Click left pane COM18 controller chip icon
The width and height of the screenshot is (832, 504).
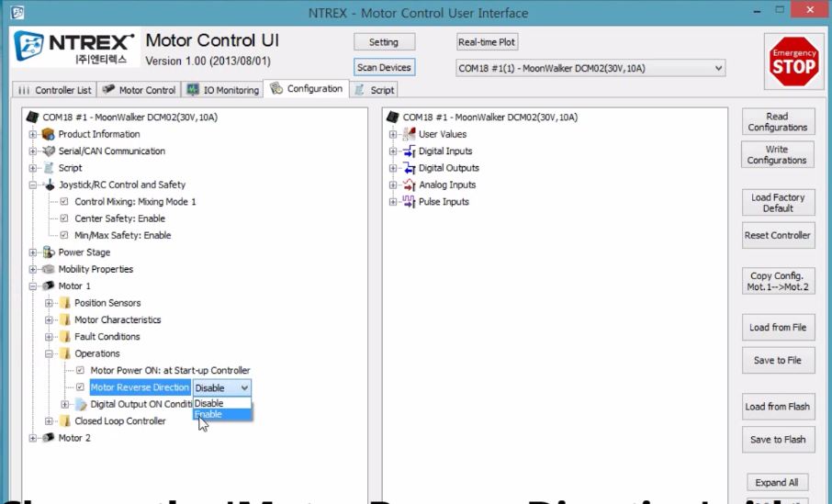click(x=33, y=117)
